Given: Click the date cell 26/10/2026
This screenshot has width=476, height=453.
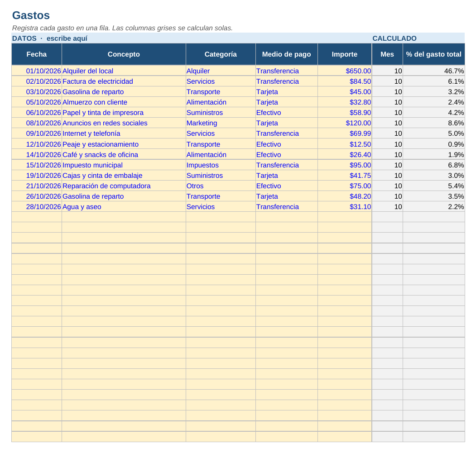Looking at the screenshot, I should click(x=37, y=196).
